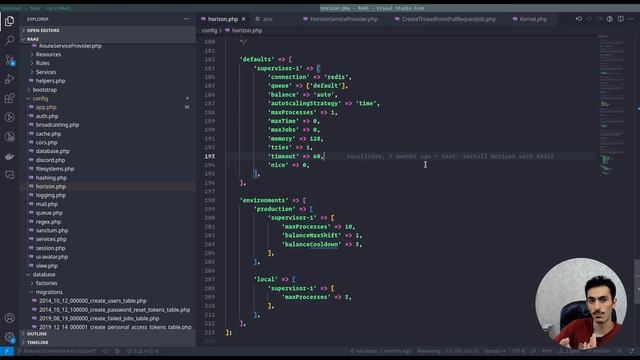The image size is (640, 360).
Task: Open discord.php in the file tree
Action: click(50, 160)
